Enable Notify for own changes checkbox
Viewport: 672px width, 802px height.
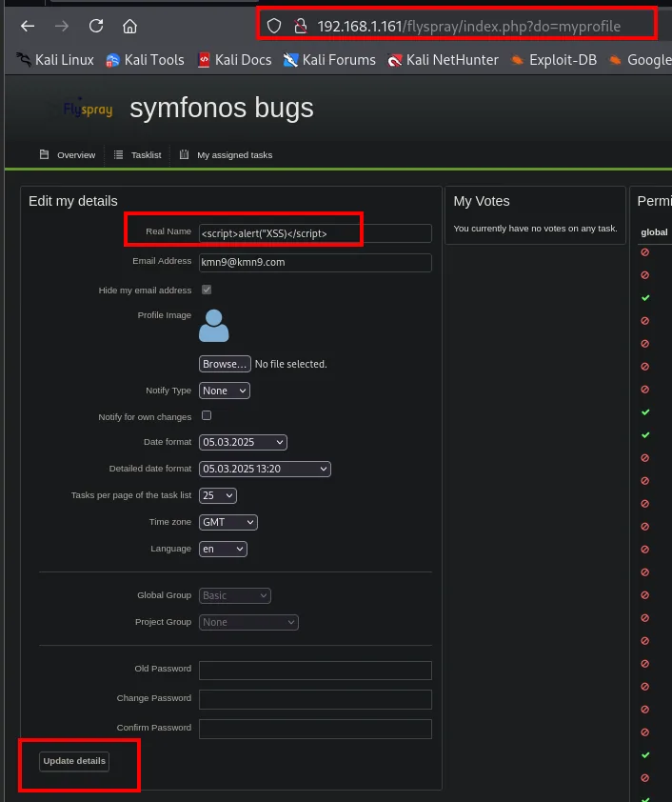coord(207,415)
